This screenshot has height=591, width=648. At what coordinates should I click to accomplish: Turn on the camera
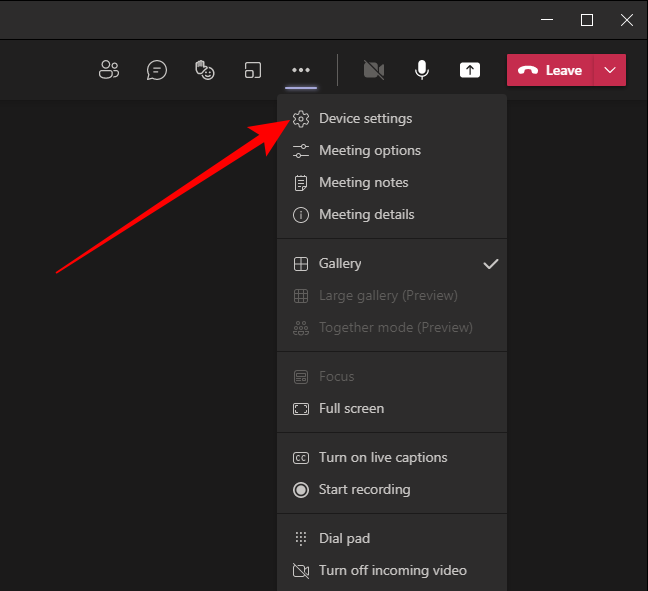pyautogui.click(x=374, y=70)
